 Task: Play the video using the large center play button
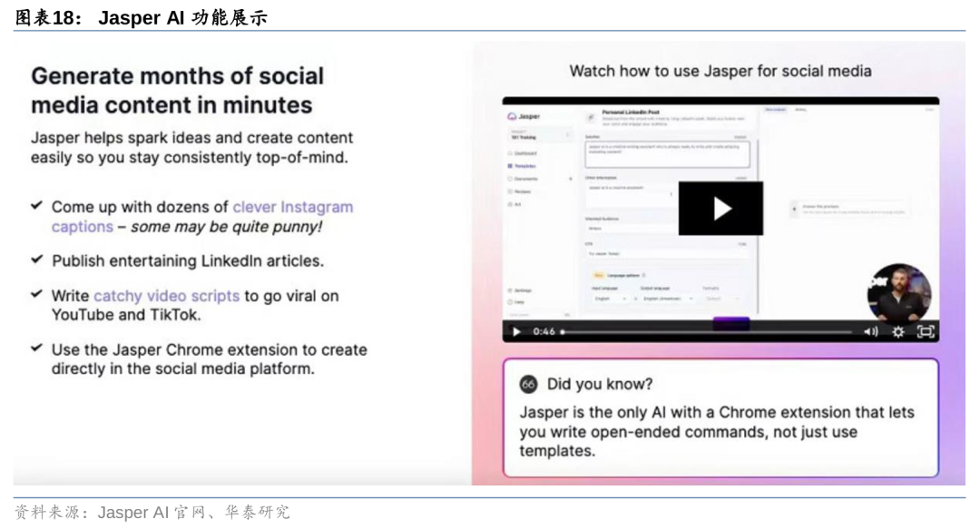click(x=720, y=208)
